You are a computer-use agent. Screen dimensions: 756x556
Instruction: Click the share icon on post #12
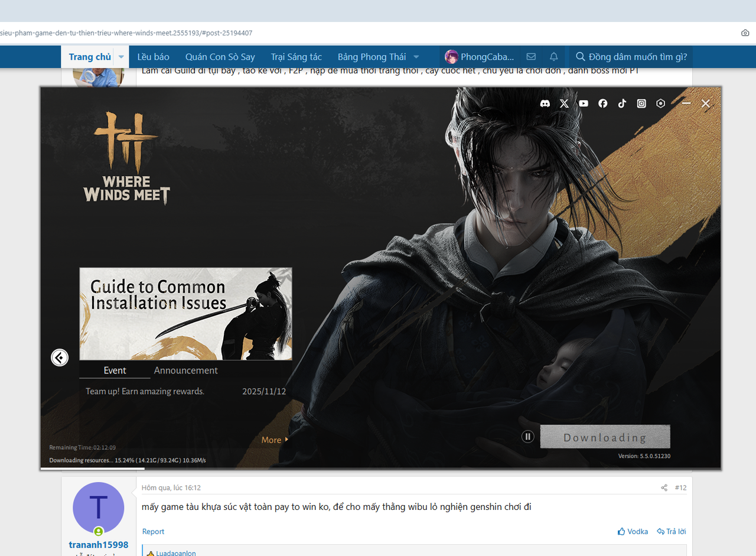point(663,487)
